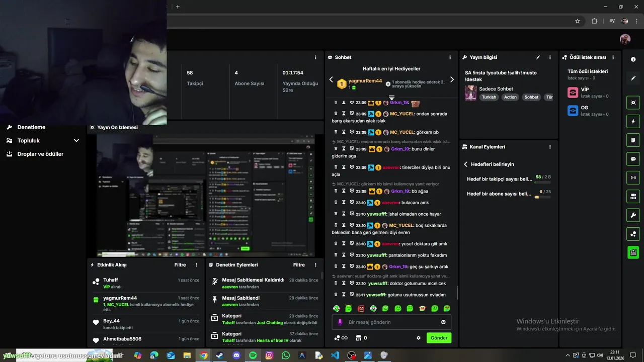Open Yayın bilgisi panel three-dot menu
This screenshot has height=362, width=644.
pos(550,57)
